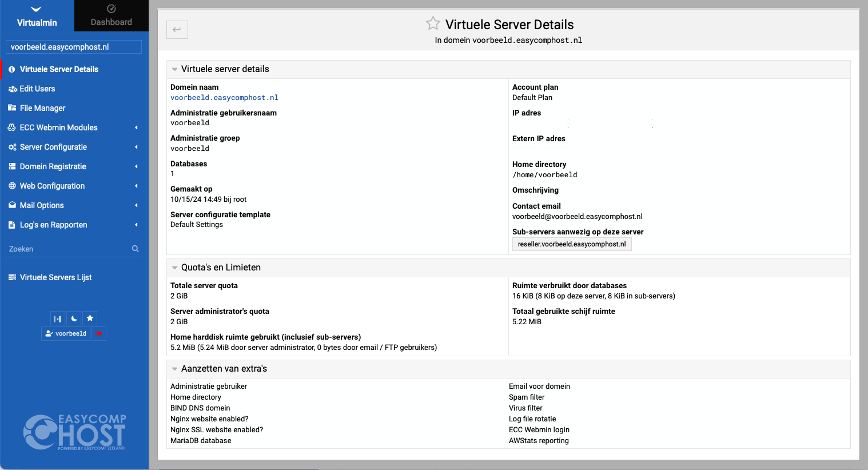Click the 'Virus filter' feature text
Image resolution: width=868 pixels, height=470 pixels.
[x=525, y=408]
